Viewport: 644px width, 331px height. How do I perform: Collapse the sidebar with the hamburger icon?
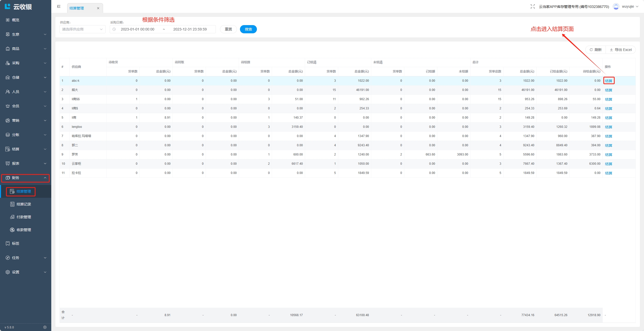click(x=59, y=7)
